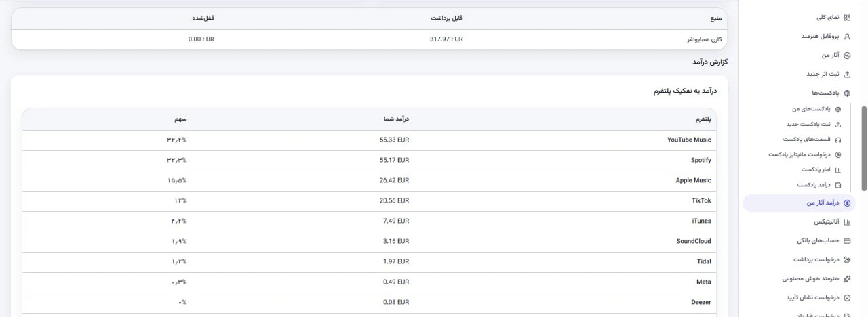Screen dimensions: 868x317
Task: Click the YouTube Music platform row label
Action: click(689, 140)
